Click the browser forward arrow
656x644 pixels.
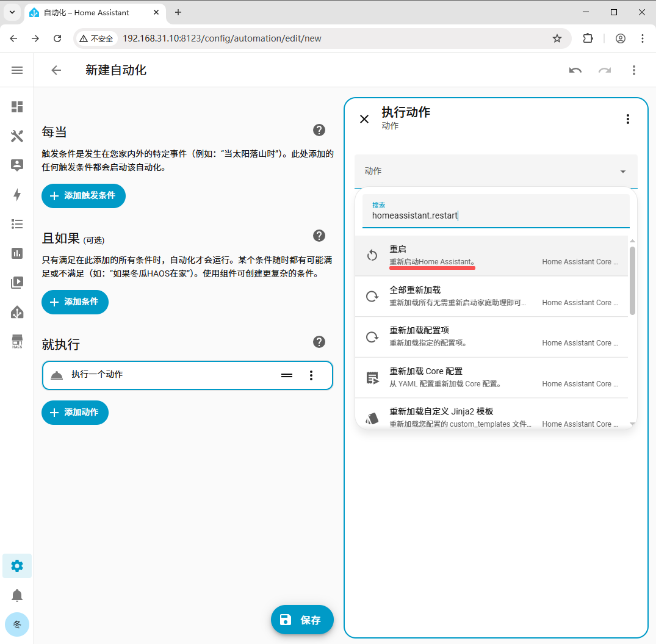pos(35,38)
